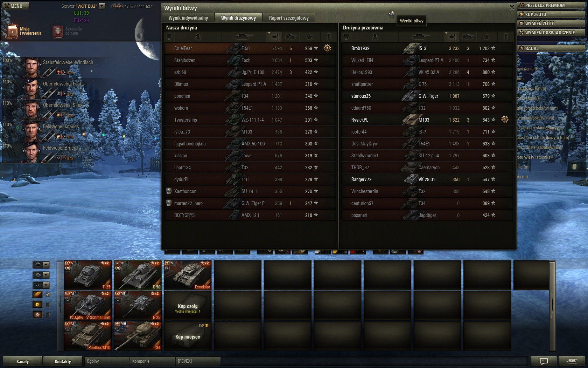The image size is (588, 368).
Task: Sort our team by tank column icon
Action: [x=244, y=37]
